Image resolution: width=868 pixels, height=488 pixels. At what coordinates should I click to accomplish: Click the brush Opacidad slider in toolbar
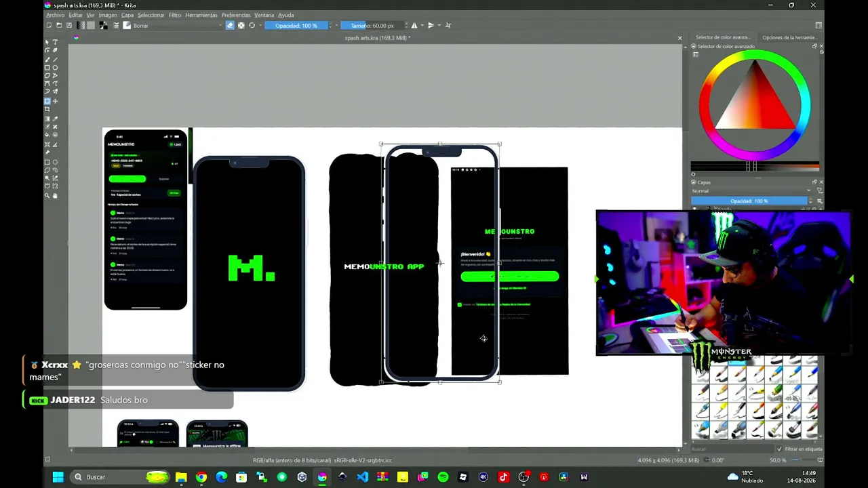coord(296,26)
